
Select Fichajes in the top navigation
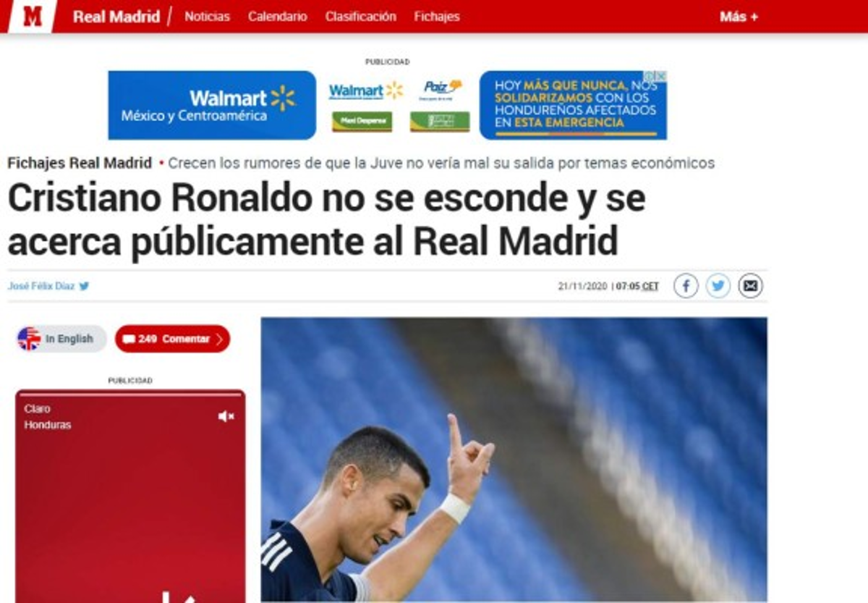437,17
